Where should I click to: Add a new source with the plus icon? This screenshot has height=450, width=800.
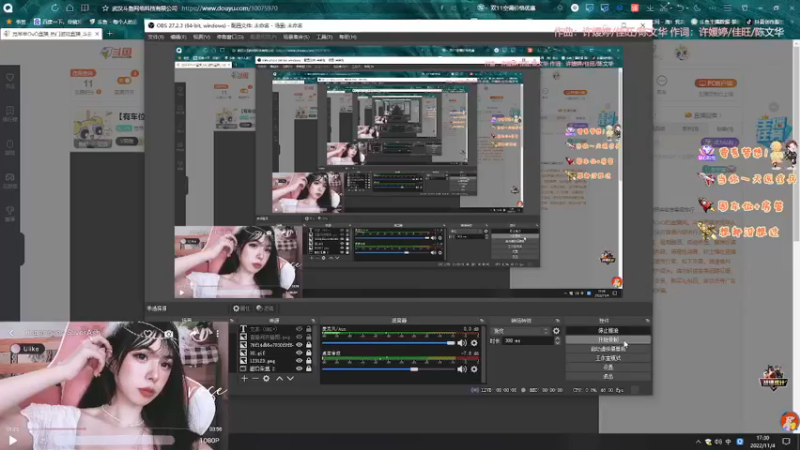(244, 379)
